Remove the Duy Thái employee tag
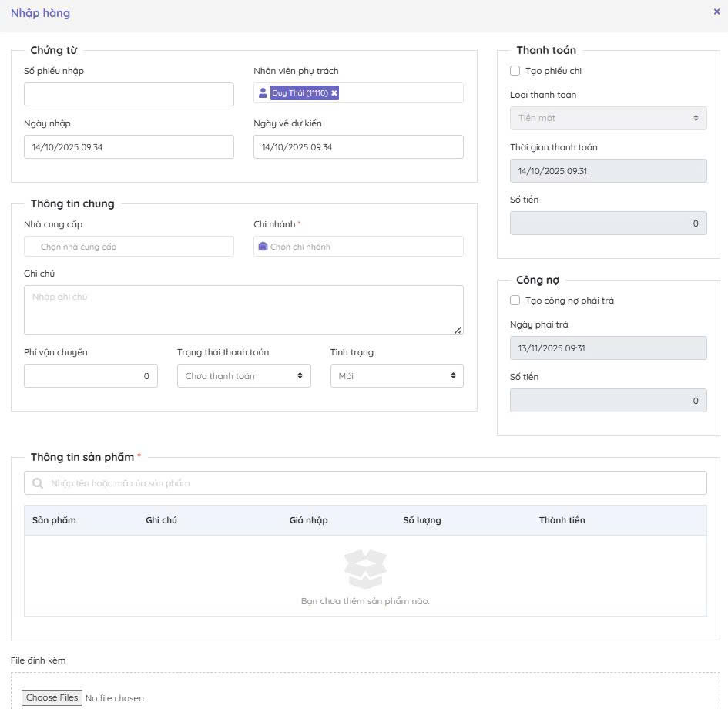728x709 pixels. pos(334,93)
